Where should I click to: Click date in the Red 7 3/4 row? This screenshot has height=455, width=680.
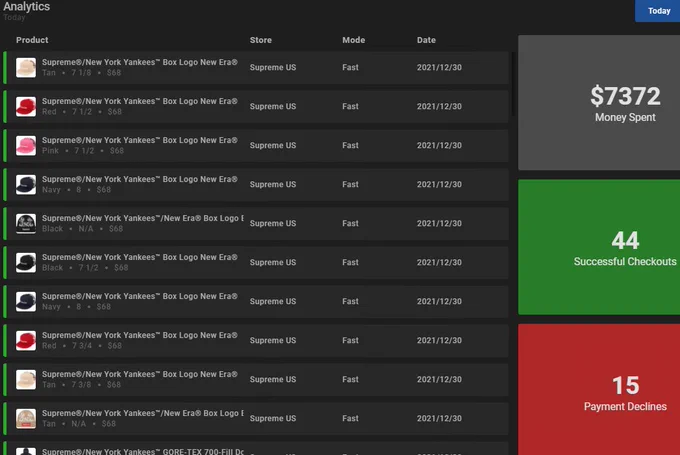pos(439,340)
